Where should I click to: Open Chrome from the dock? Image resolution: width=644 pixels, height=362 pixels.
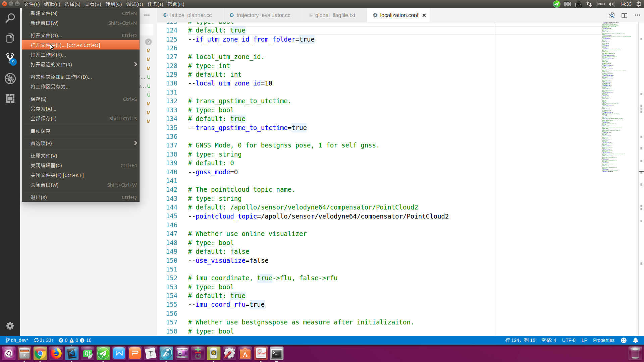point(40,353)
